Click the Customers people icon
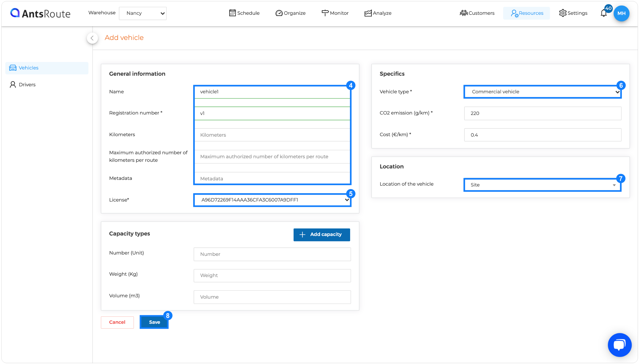This screenshot has width=639, height=364. click(x=463, y=13)
